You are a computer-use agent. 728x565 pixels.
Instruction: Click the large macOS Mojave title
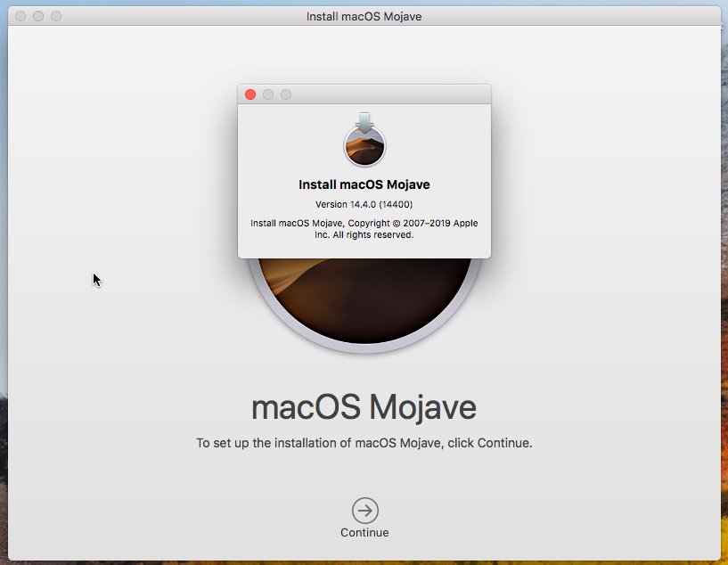[364, 407]
